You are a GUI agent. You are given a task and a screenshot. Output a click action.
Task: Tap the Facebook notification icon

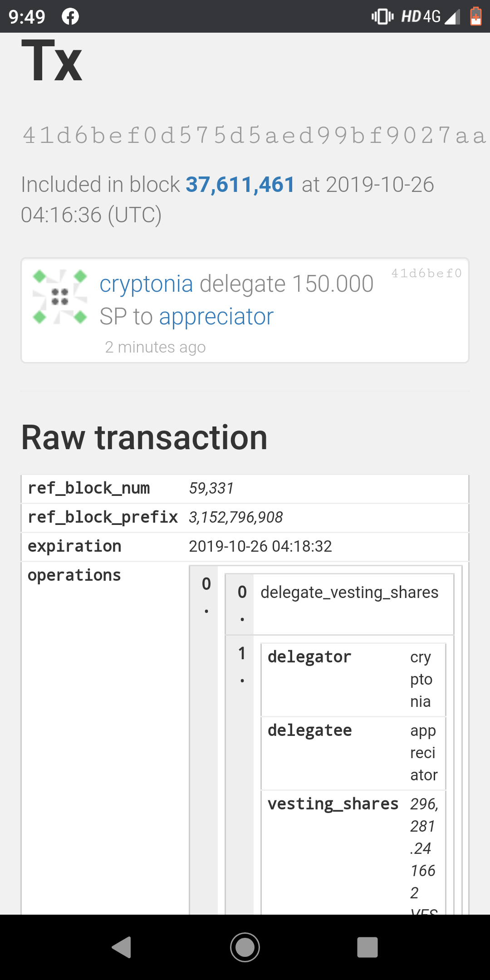[70, 17]
